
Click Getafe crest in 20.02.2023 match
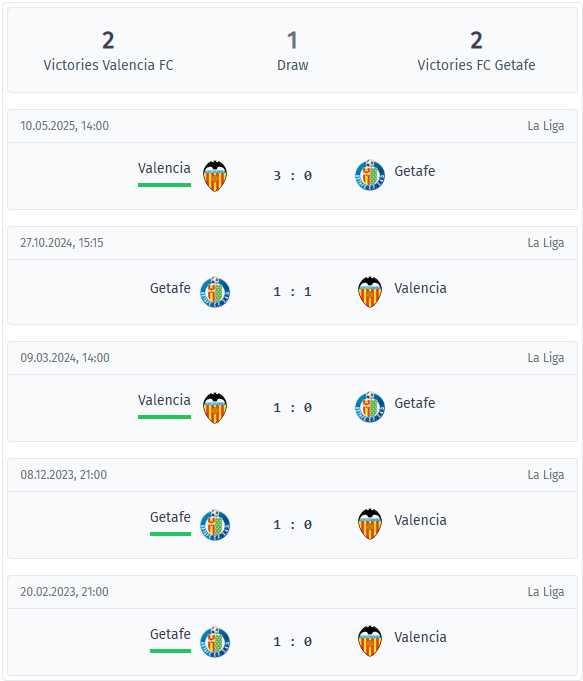215,641
